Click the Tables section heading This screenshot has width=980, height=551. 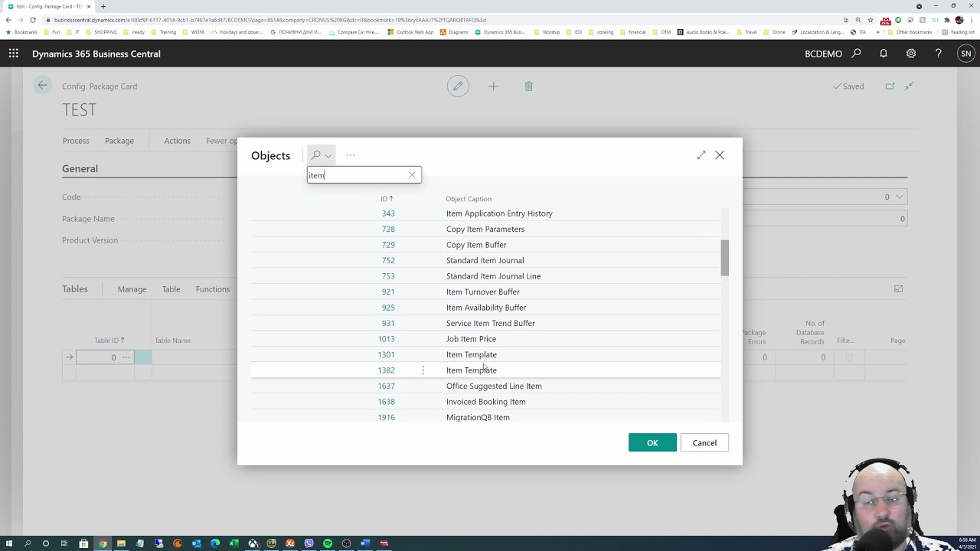75,289
